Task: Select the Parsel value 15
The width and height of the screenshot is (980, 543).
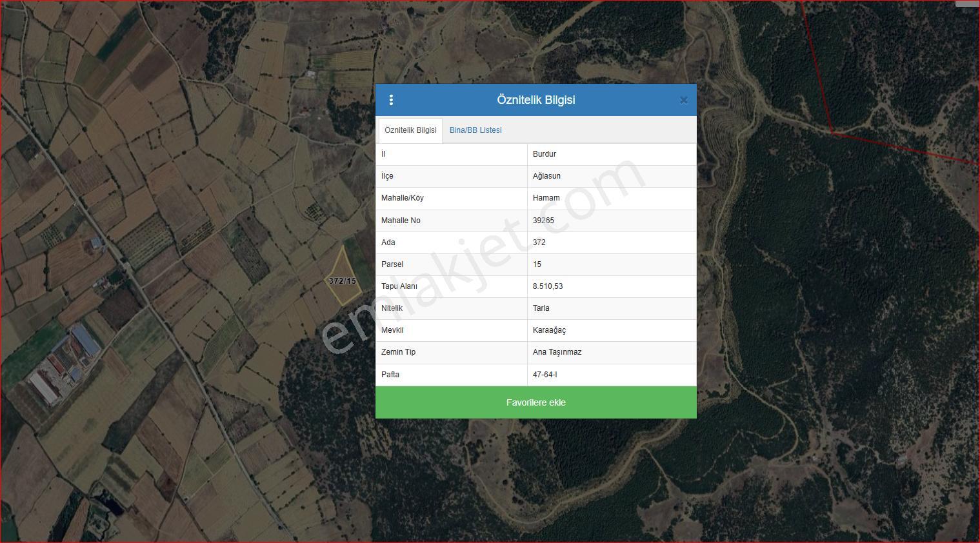Action: (537, 264)
